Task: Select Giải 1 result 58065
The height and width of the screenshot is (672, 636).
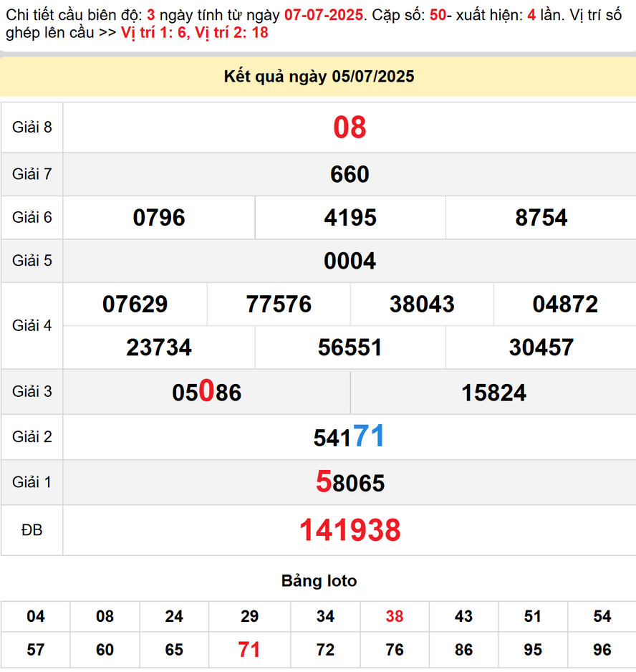Action: (x=350, y=483)
